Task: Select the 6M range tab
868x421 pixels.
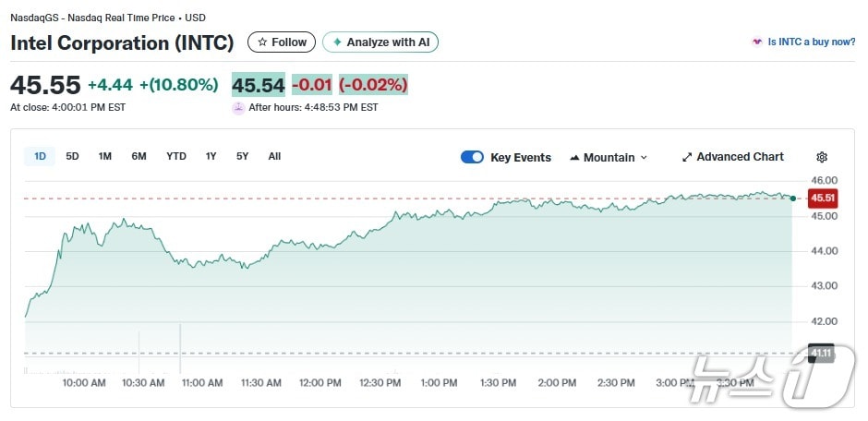Action: (139, 156)
